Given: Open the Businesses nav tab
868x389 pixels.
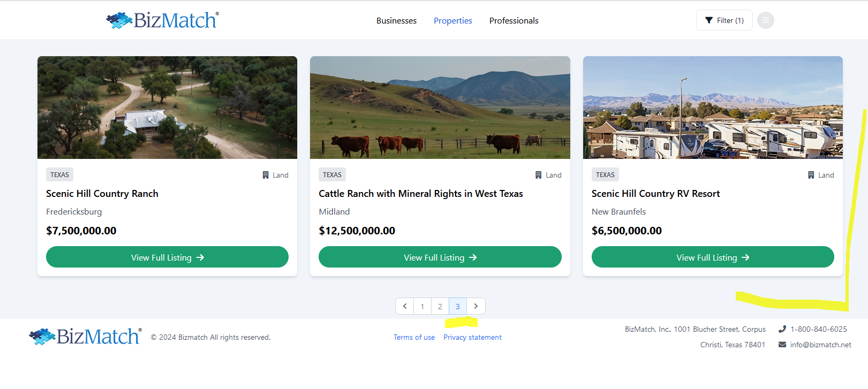Looking at the screenshot, I should (x=396, y=21).
